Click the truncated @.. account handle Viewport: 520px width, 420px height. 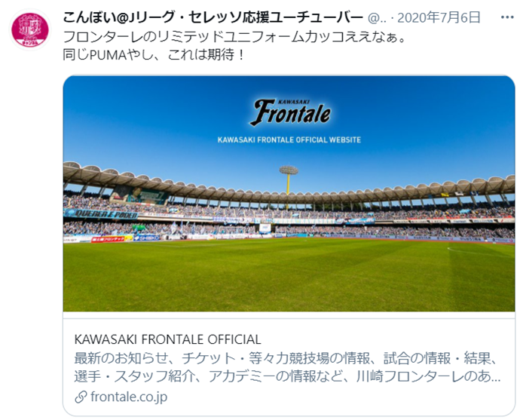[377, 18]
